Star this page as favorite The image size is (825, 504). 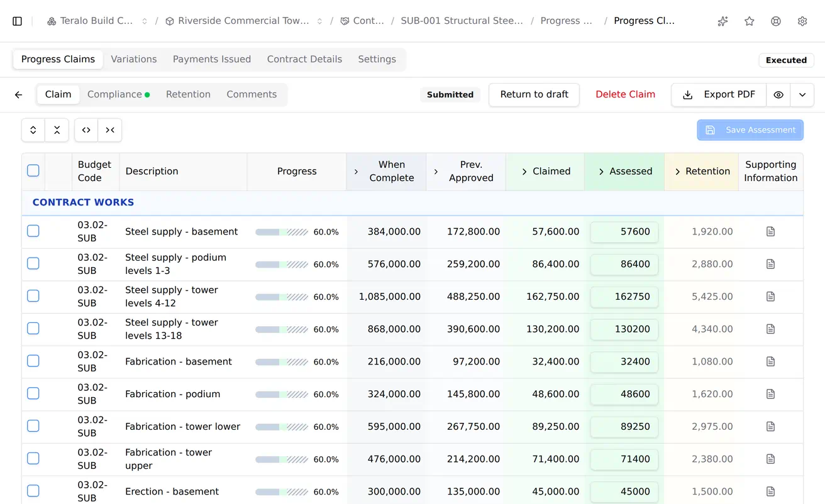tap(750, 21)
